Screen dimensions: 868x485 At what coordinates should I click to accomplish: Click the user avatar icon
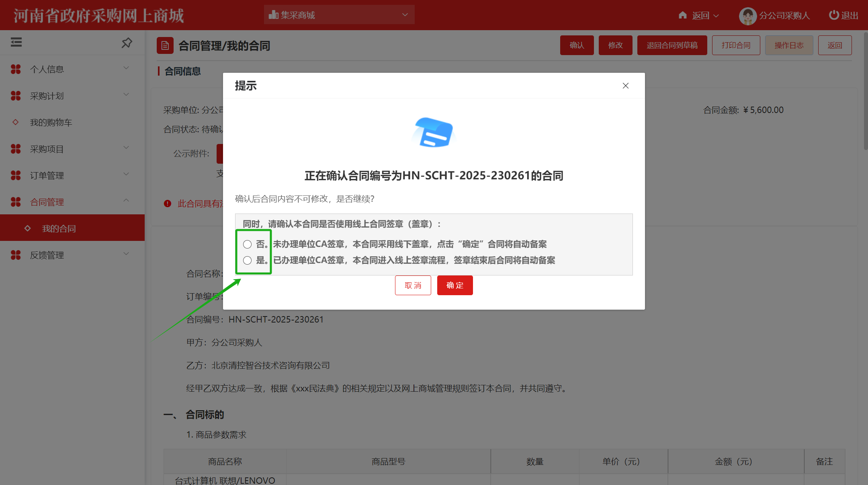coord(747,16)
